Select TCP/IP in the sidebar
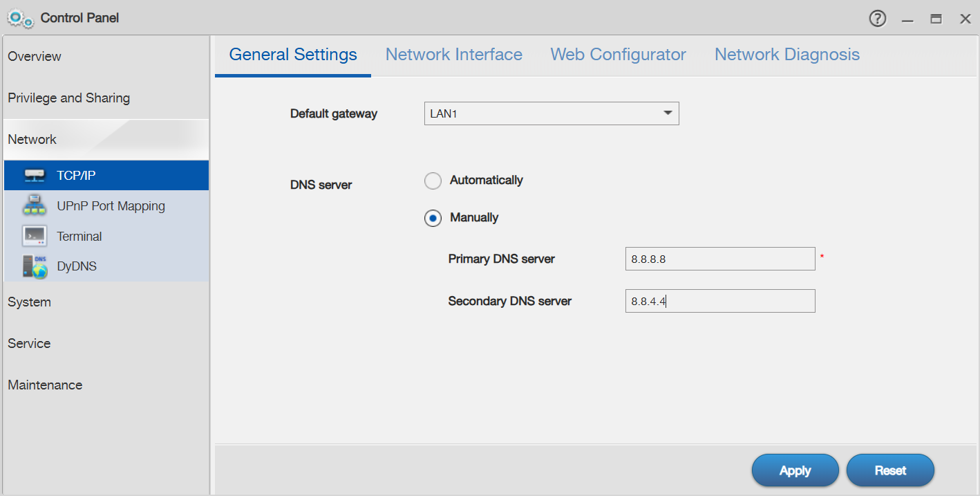 106,176
